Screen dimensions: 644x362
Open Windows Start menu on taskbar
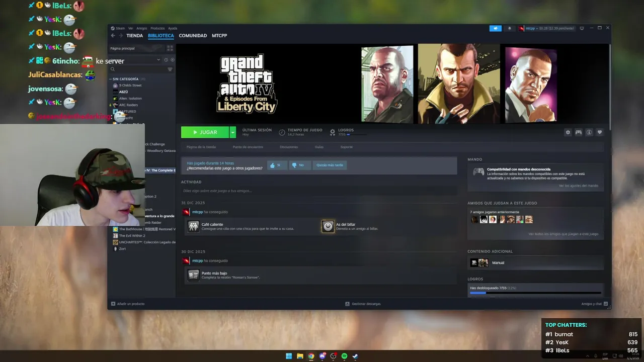coord(289,356)
